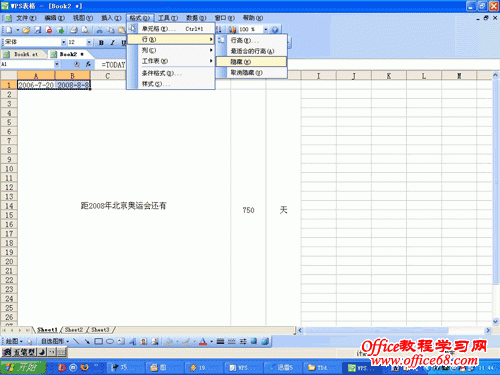Click the Windows 开始 Start button

click(23, 367)
